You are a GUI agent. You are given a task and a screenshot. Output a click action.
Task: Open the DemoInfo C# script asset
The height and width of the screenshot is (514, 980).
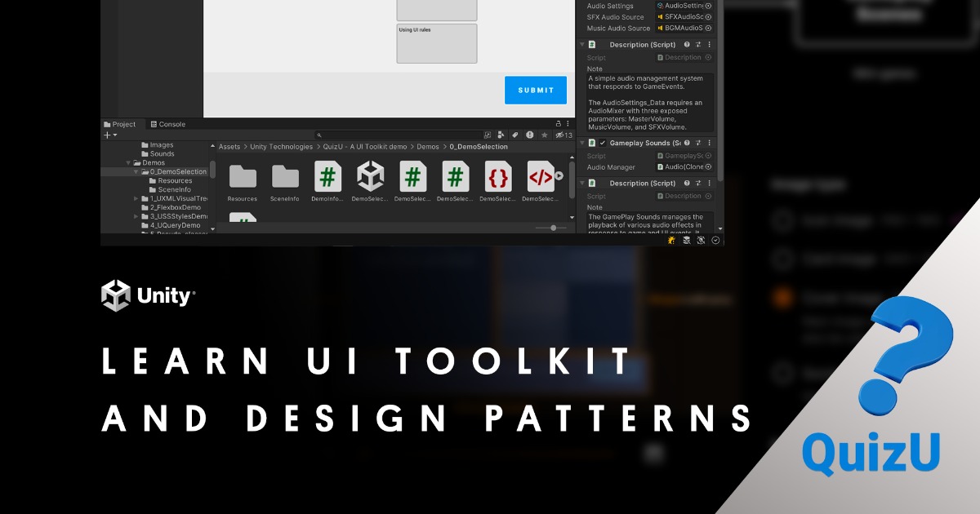[327, 177]
